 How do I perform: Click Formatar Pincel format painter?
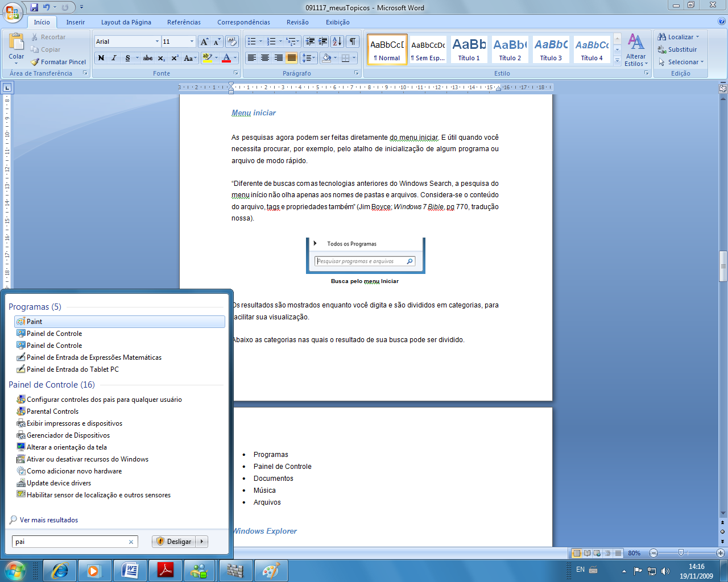(x=59, y=62)
